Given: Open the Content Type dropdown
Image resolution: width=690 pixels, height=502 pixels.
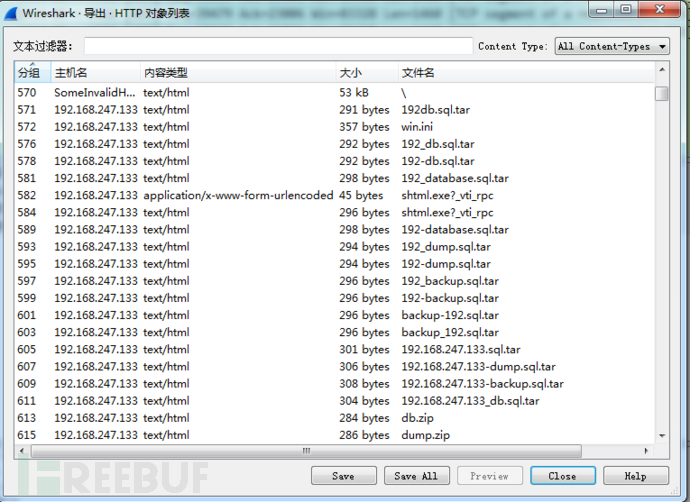Looking at the screenshot, I should click(612, 46).
